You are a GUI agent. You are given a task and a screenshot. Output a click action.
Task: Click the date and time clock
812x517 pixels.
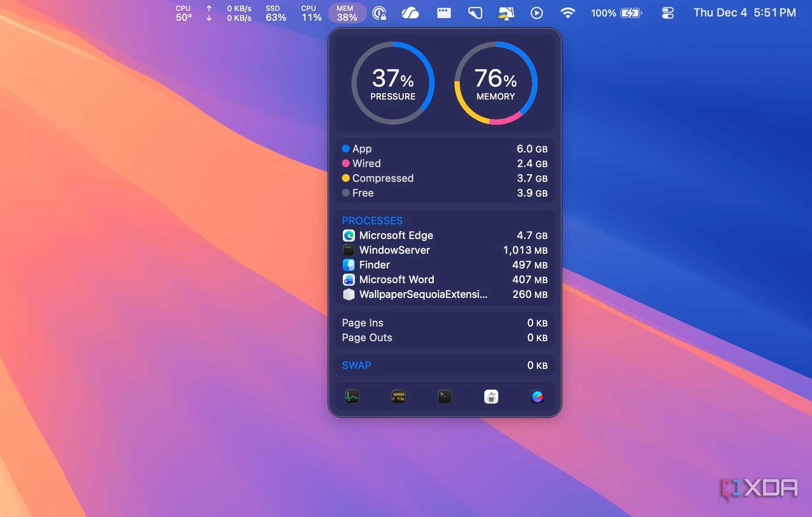coord(744,13)
